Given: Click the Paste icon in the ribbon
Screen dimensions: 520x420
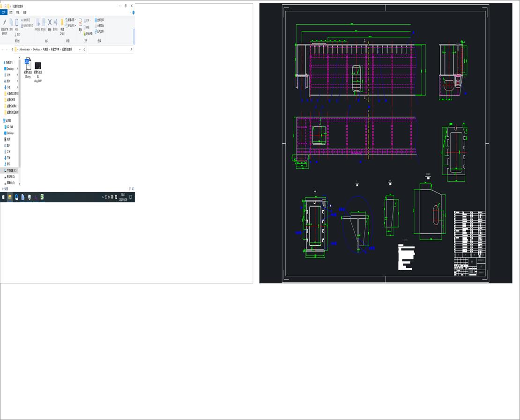Looking at the screenshot, I should (x=16, y=22).
